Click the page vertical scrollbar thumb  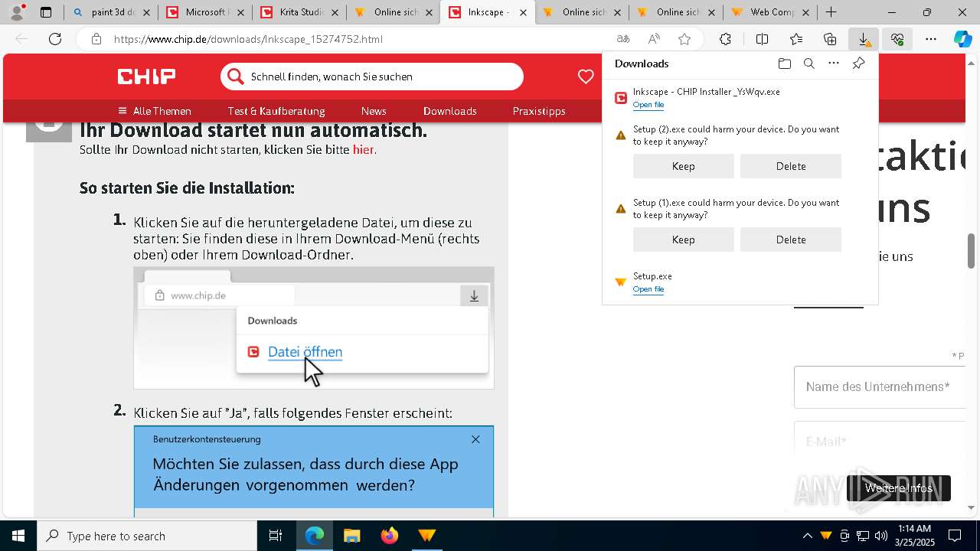(972, 251)
